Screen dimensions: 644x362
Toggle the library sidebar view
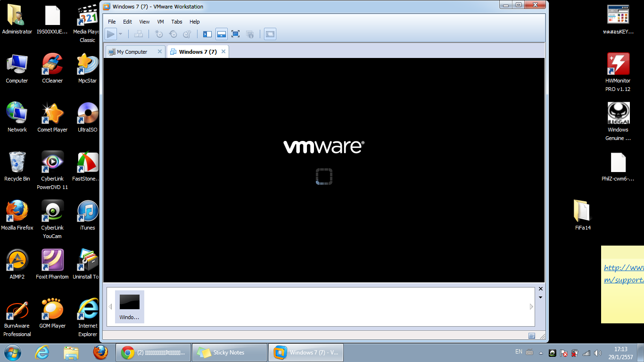pyautogui.click(x=207, y=34)
